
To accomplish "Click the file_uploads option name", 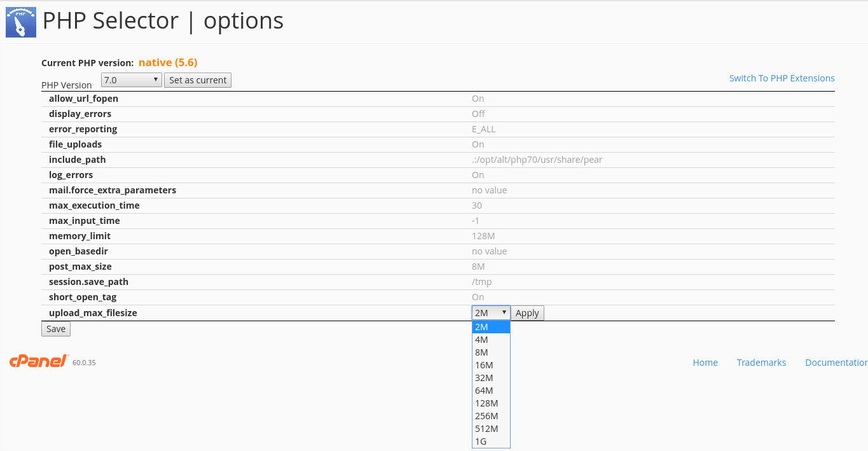I will [x=75, y=144].
